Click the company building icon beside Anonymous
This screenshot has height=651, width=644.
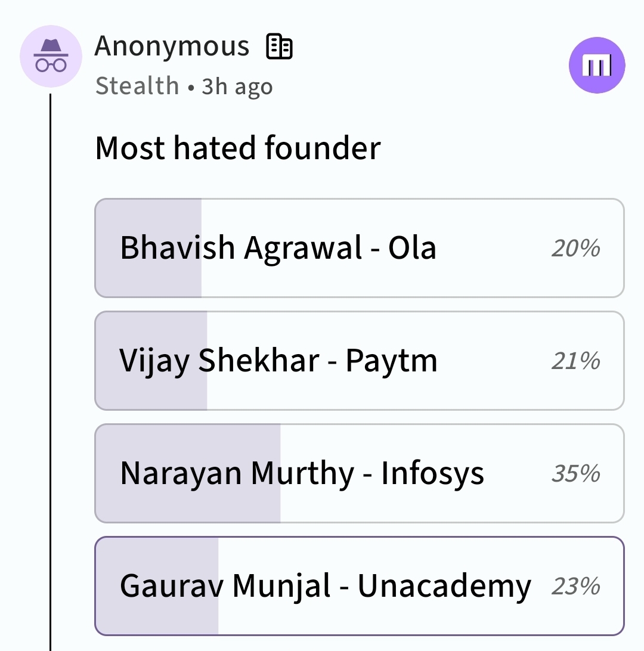[279, 46]
